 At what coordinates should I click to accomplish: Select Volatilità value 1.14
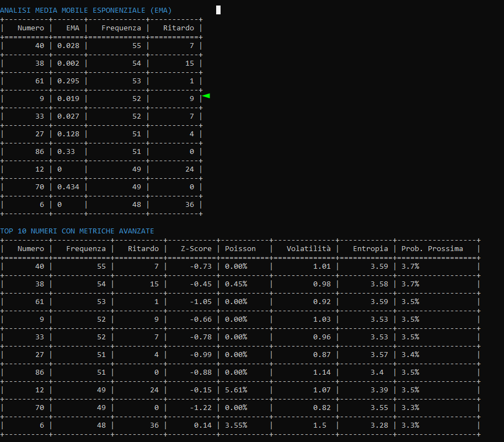[321, 372]
